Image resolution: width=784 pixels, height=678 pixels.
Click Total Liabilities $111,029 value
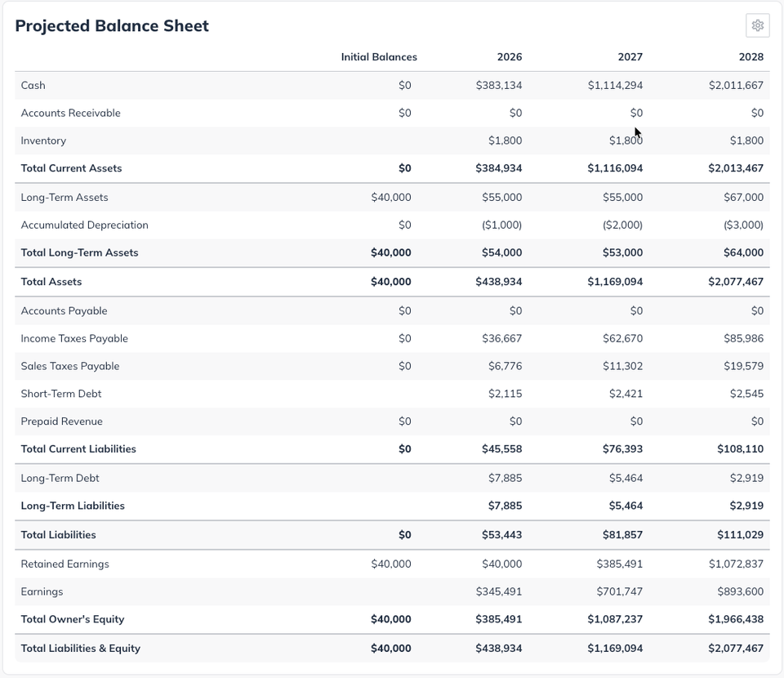(x=741, y=534)
